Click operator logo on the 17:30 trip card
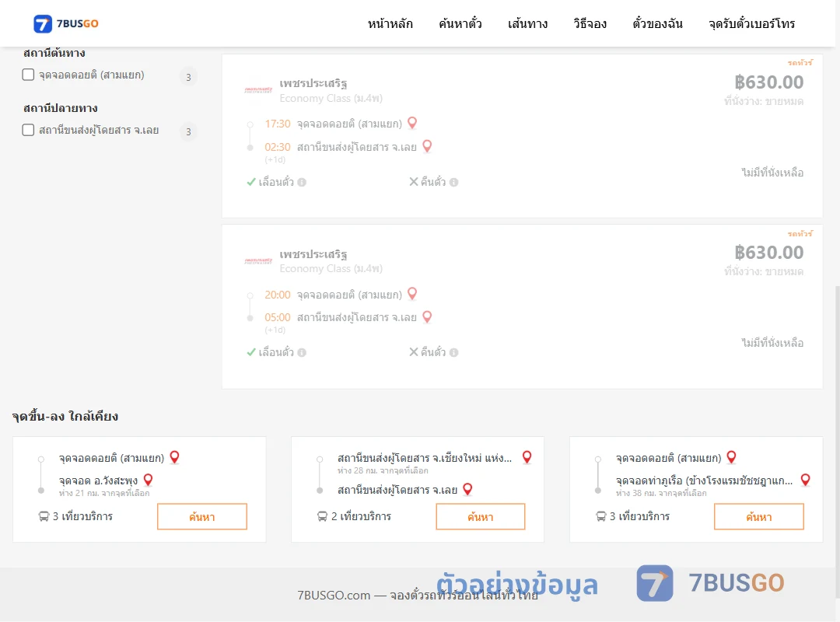840x622 pixels. click(x=258, y=90)
